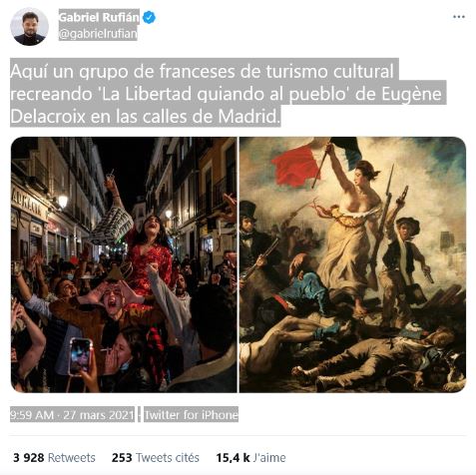Screen dimensions: 476x475
Task: Click the phone screen in the crowd photo
Action: [80, 356]
